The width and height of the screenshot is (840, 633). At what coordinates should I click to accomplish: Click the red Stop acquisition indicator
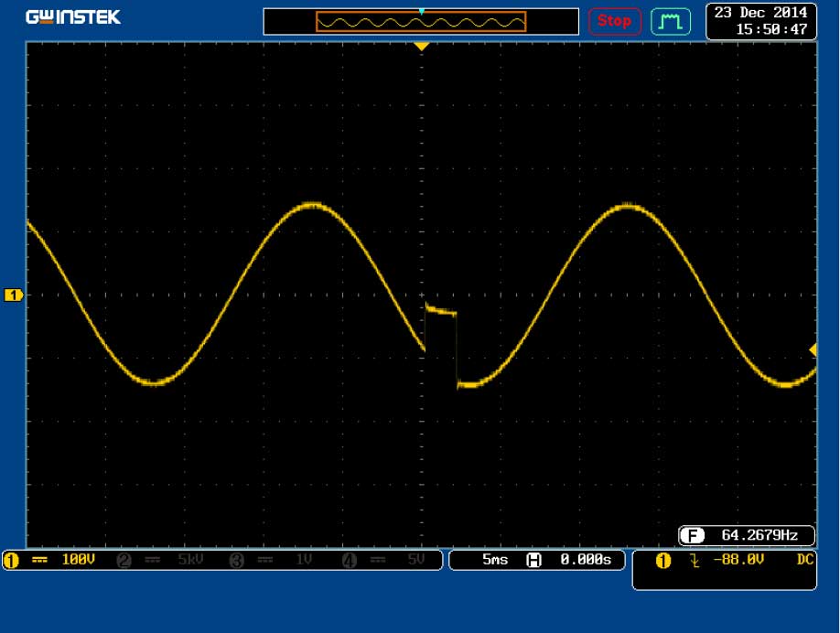[614, 21]
